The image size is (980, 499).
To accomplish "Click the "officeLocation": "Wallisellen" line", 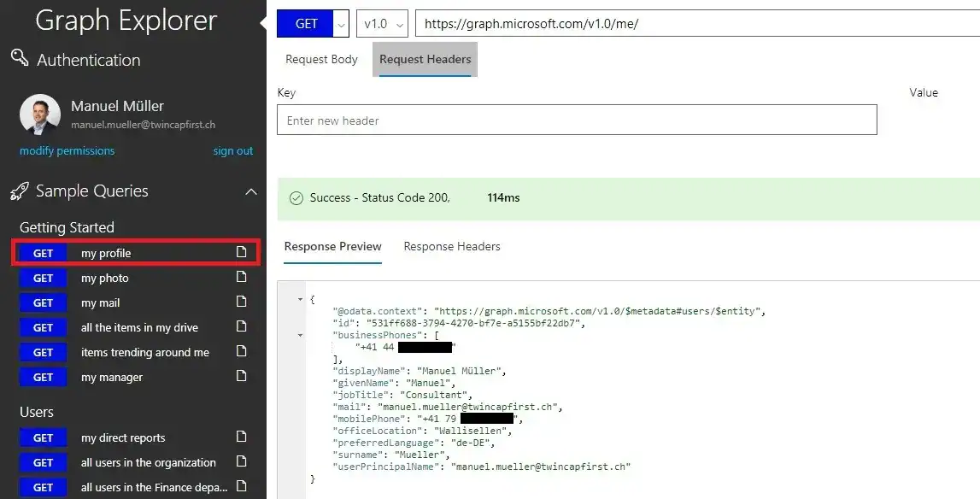I will [x=422, y=431].
